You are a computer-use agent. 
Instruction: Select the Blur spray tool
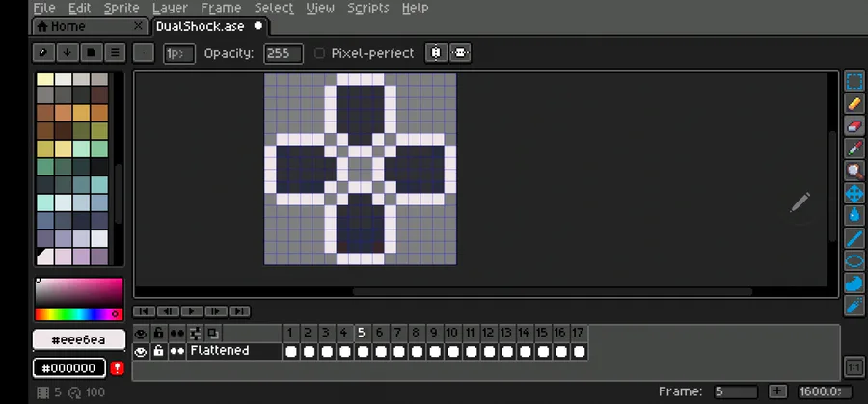pos(854,306)
